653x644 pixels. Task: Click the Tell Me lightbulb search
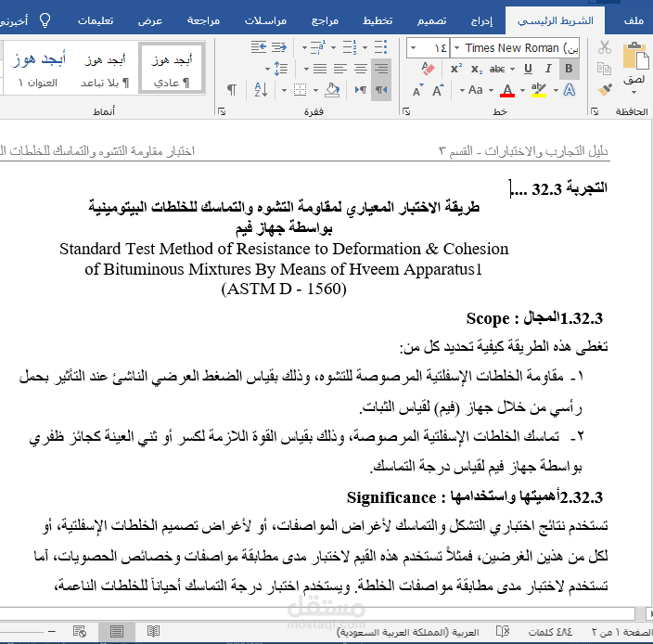click(45, 20)
